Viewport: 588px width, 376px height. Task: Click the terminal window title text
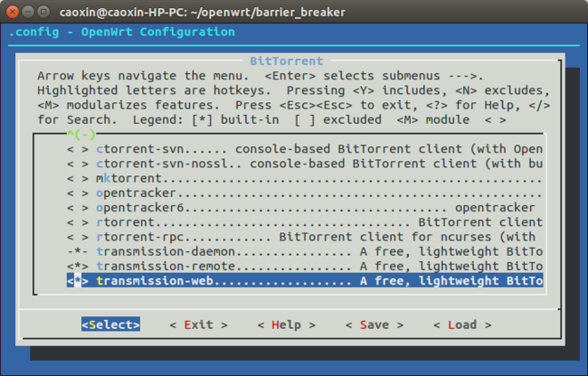click(203, 13)
